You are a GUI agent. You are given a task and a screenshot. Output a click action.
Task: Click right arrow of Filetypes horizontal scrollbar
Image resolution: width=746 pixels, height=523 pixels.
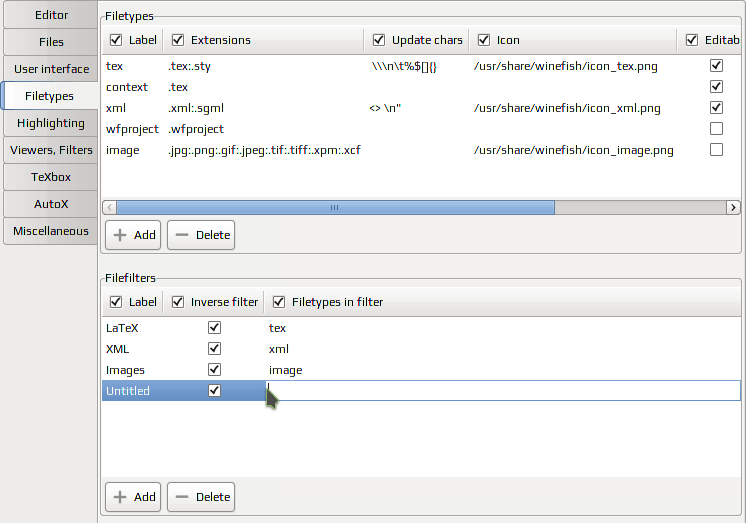tap(733, 207)
